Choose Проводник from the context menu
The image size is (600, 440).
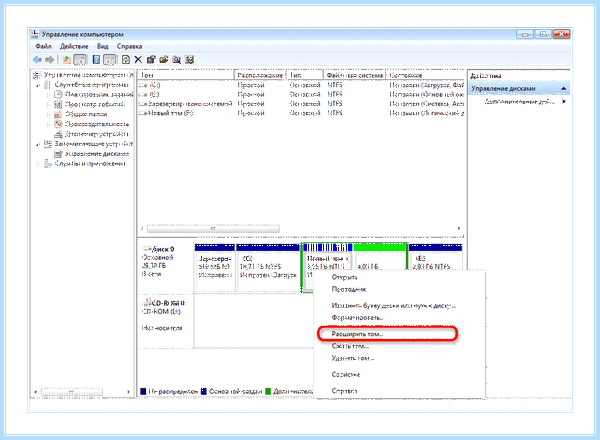pos(399,289)
